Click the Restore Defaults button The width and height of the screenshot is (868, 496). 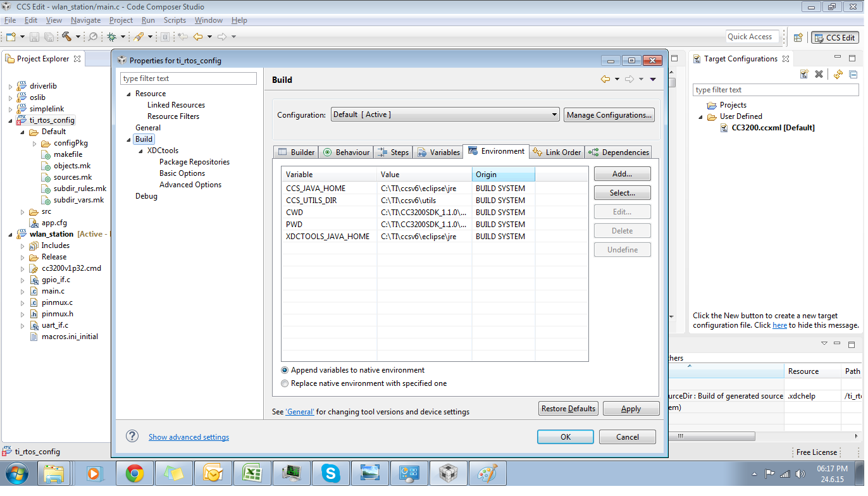click(x=568, y=409)
